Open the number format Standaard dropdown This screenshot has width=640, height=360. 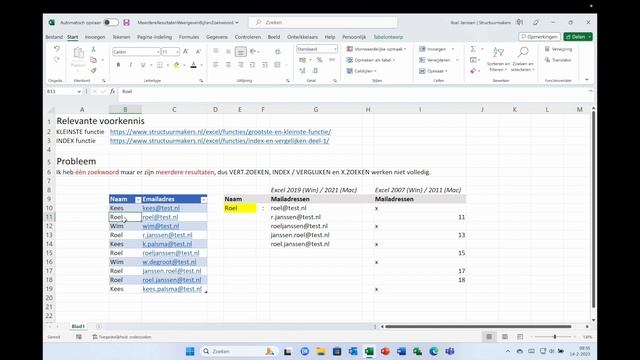coord(335,49)
